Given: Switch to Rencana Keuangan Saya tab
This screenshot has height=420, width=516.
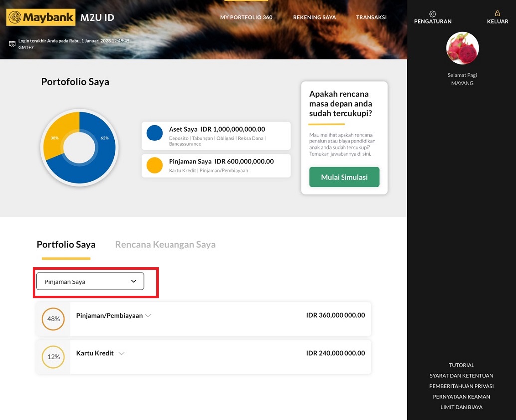Looking at the screenshot, I should click(x=165, y=245).
